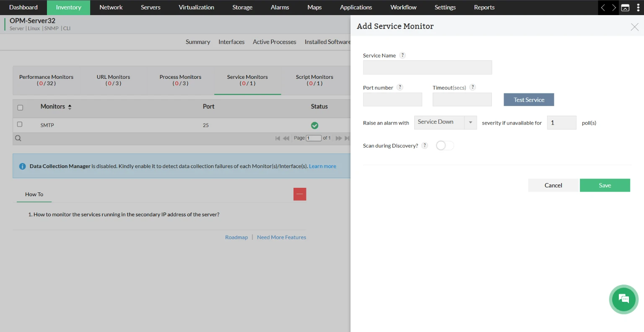The image size is (644, 332).
Task: Select the Script Monitors tab
Action: (314, 80)
